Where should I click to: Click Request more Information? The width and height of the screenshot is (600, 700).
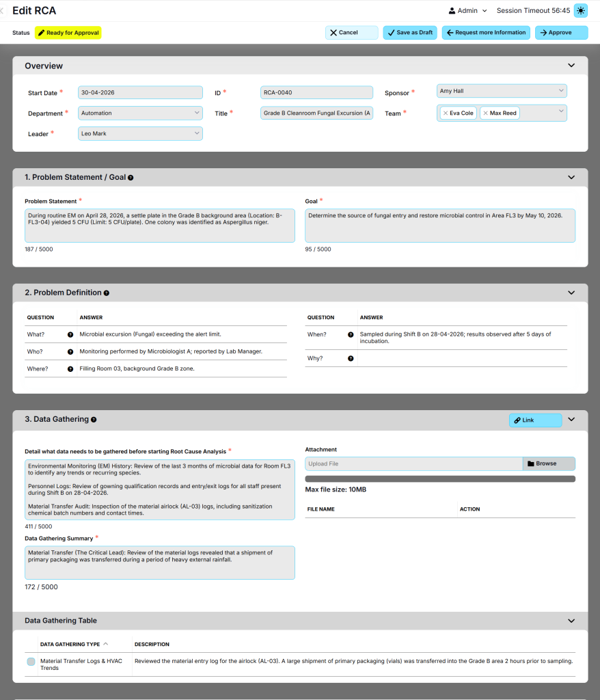pos(486,33)
